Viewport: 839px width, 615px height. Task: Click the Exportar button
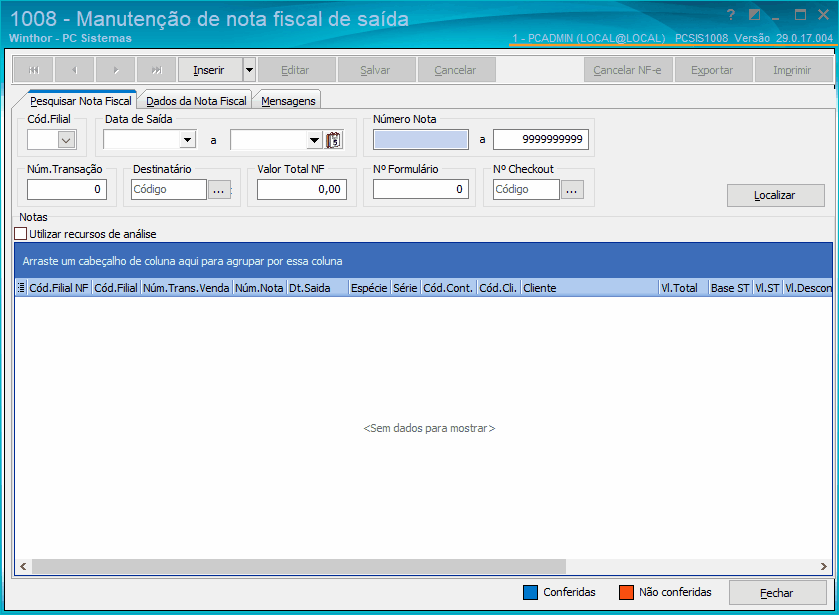pyautogui.click(x=713, y=70)
